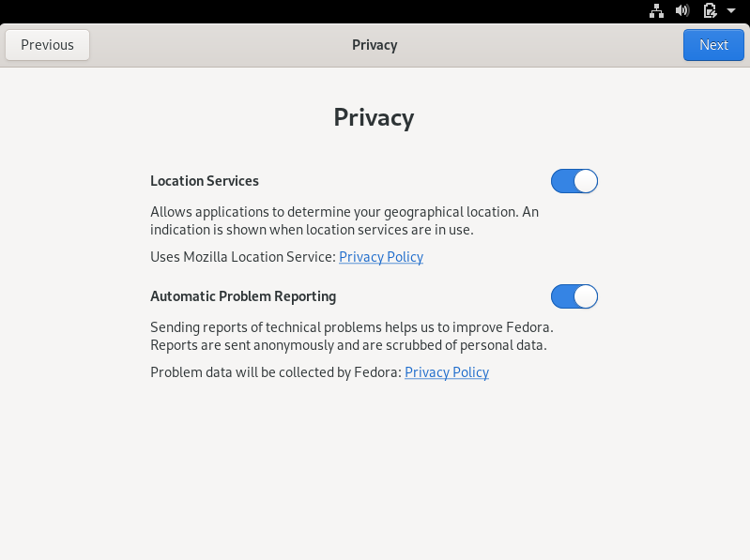Open Fedora problem data Privacy Policy link
Screen dimensions: 750x560
447,372
